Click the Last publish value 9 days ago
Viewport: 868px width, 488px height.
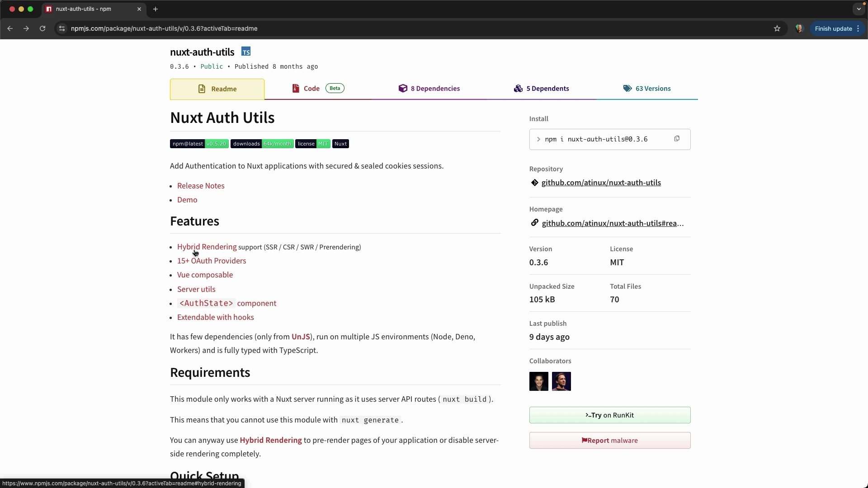[x=549, y=337]
